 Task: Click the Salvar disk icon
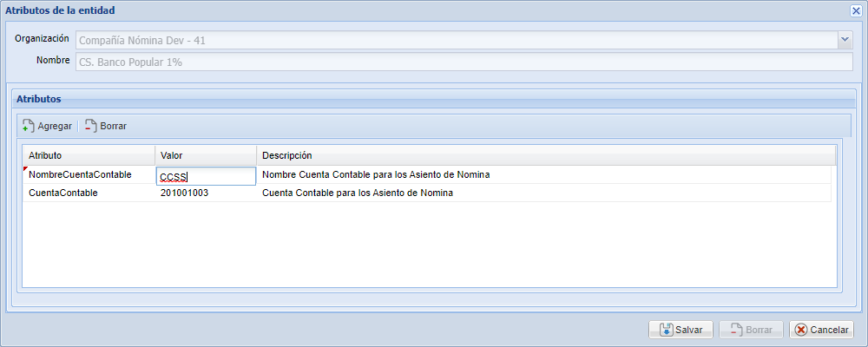coord(667,330)
